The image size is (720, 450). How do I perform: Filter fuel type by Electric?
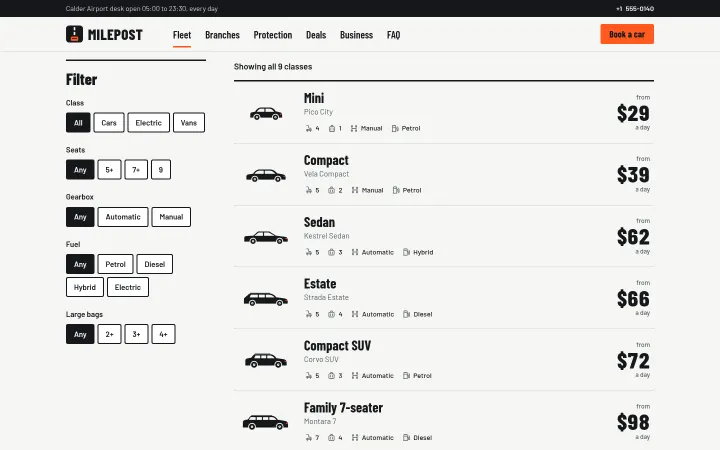pyautogui.click(x=128, y=287)
